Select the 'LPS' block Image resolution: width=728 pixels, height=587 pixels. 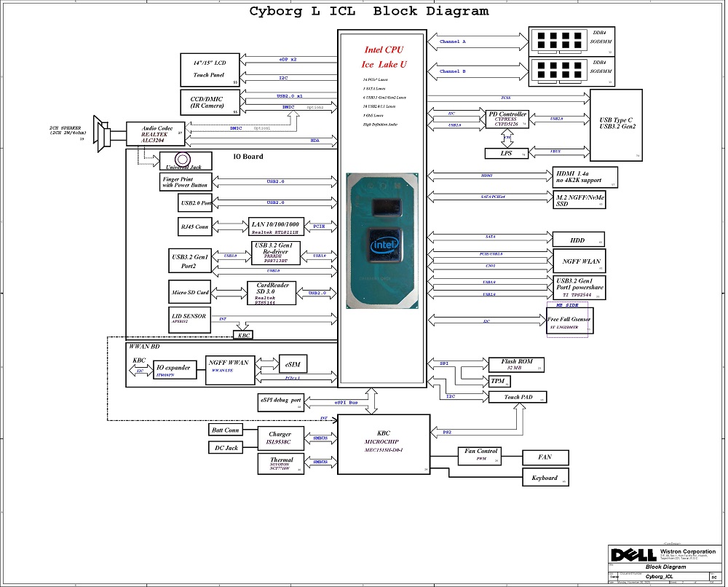coord(506,153)
